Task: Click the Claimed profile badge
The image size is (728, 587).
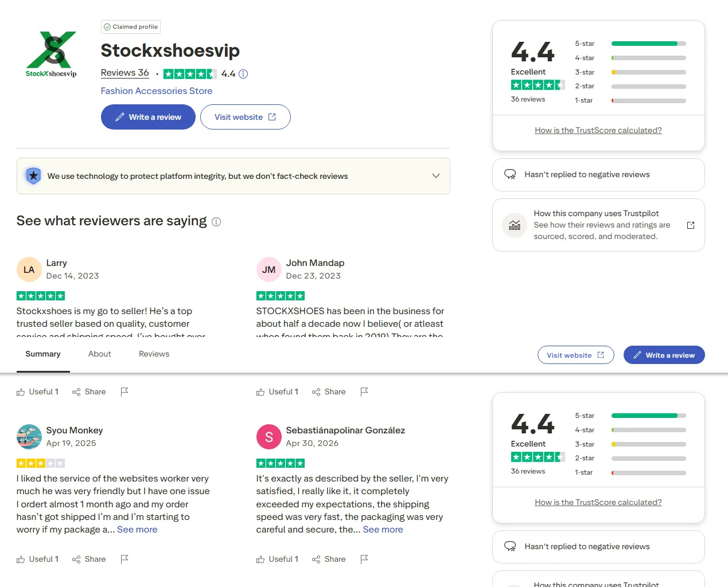Action: coord(131,27)
